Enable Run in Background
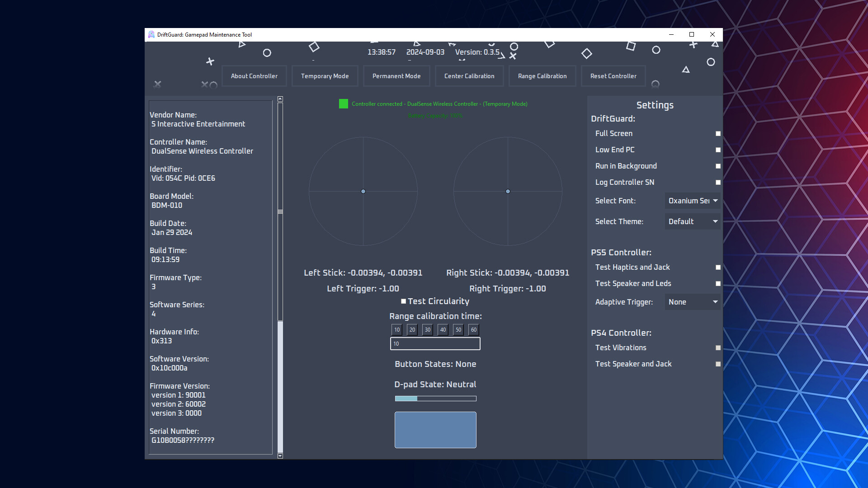The height and width of the screenshot is (488, 868). [718, 166]
